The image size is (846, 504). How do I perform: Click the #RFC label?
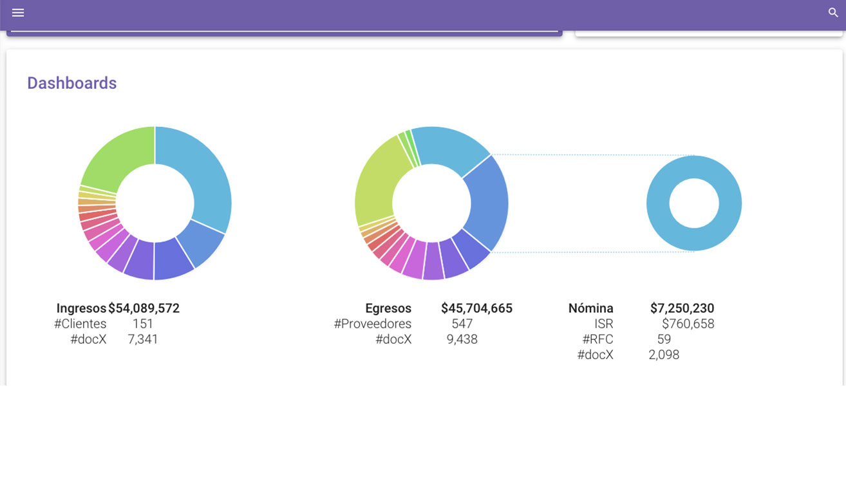pos(598,339)
